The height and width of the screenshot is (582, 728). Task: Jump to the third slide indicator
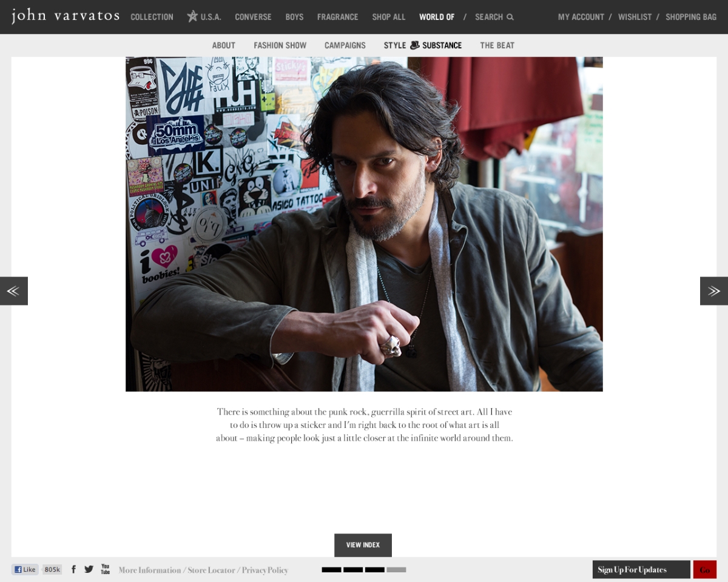tap(375, 570)
